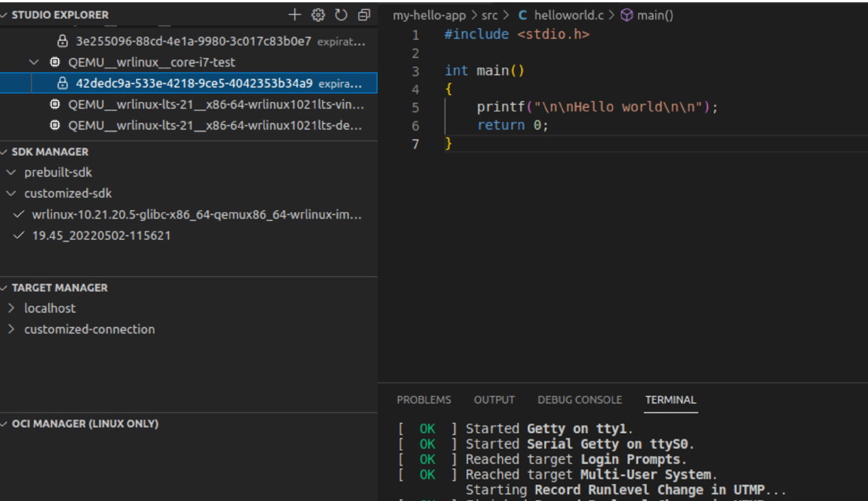Click my-hello-app breadcrumb segment
The height and width of the screenshot is (501, 868).
click(x=429, y=15)
